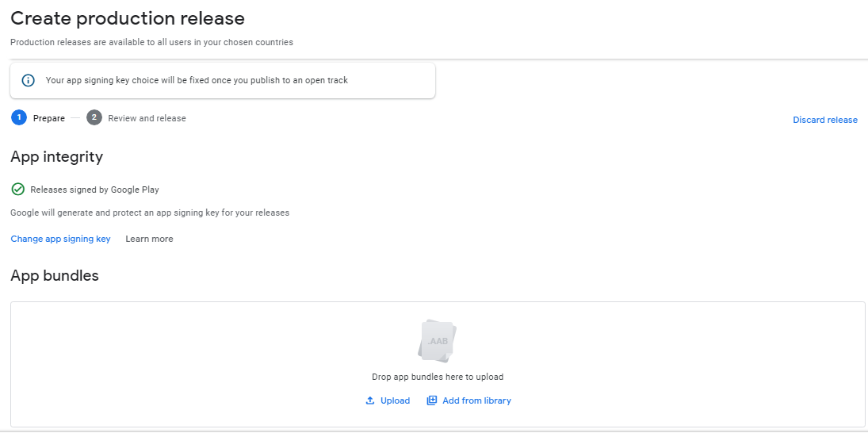Click the info icon in the signing key notice
This screenshot has height=433, width=868.
click(29, 80)
